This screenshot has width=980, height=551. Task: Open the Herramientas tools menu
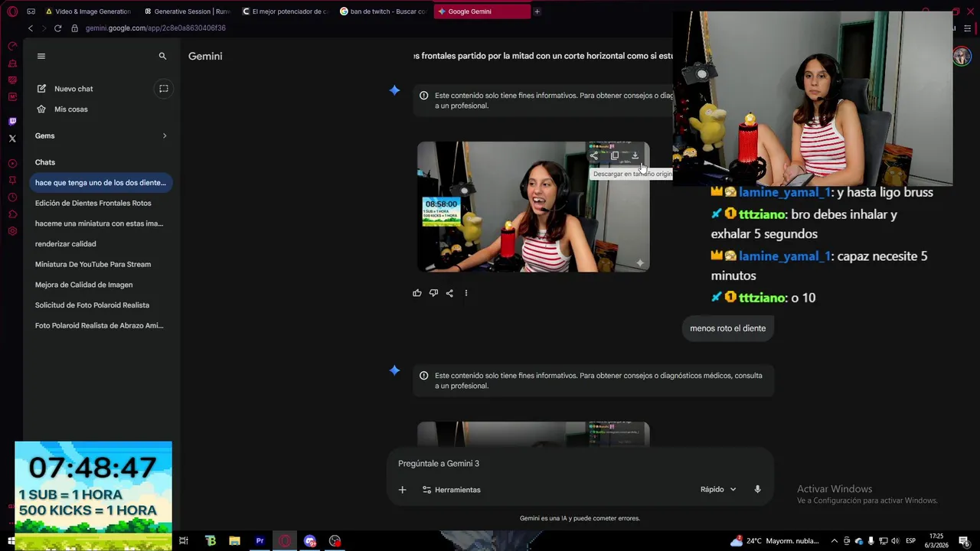tap(451, 490)
